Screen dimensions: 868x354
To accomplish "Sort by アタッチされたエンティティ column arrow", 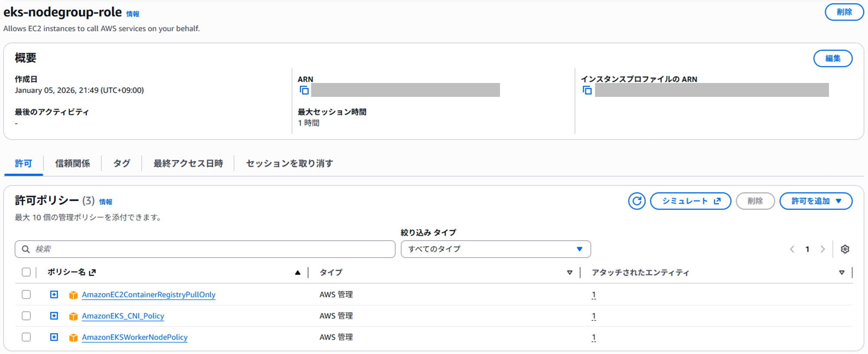I will (842, 272).
